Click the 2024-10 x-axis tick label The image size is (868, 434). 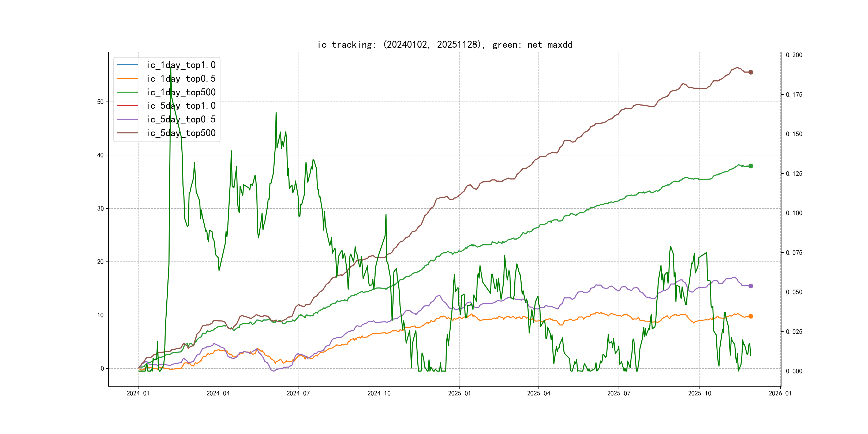pos(379,393)
